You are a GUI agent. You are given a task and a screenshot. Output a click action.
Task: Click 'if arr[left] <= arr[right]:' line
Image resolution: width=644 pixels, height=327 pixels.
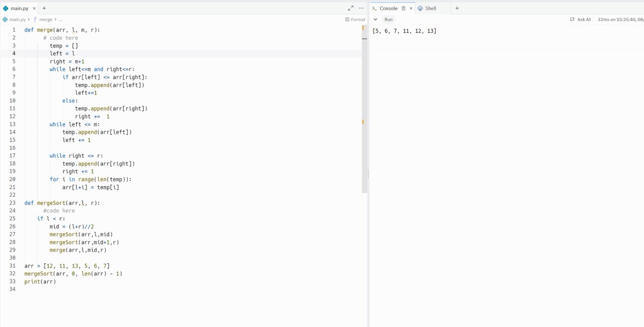[x=105, y=77]
